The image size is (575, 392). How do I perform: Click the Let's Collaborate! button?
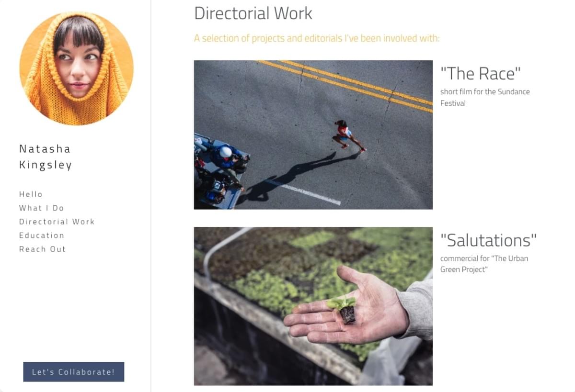74,372
